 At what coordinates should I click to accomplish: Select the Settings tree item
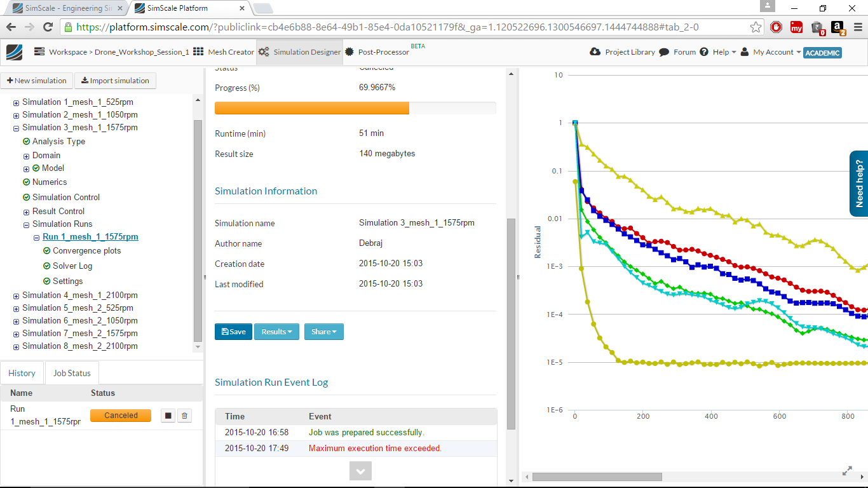point(68,281)
